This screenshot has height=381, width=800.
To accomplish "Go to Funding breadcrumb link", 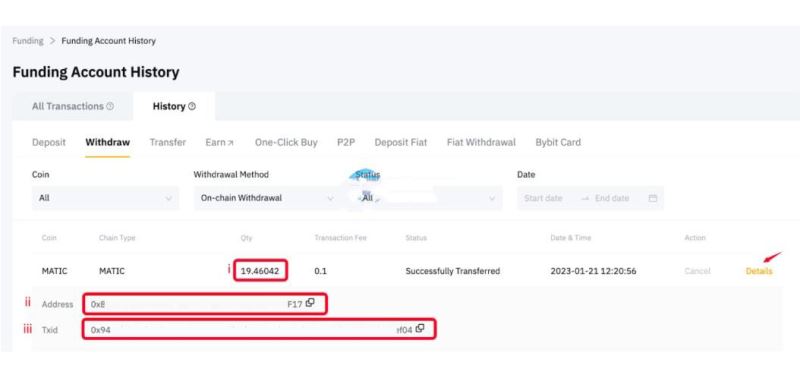I will 28,41.
